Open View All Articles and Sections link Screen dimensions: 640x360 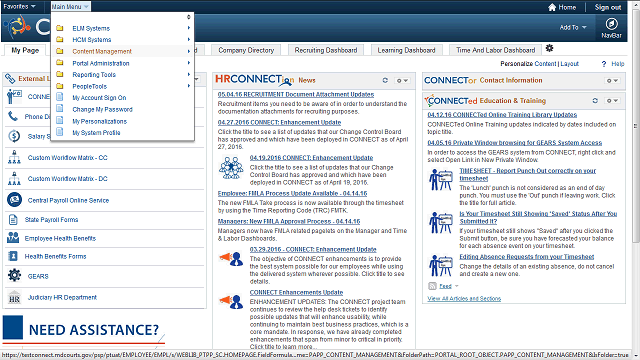[x=464, y=298]
